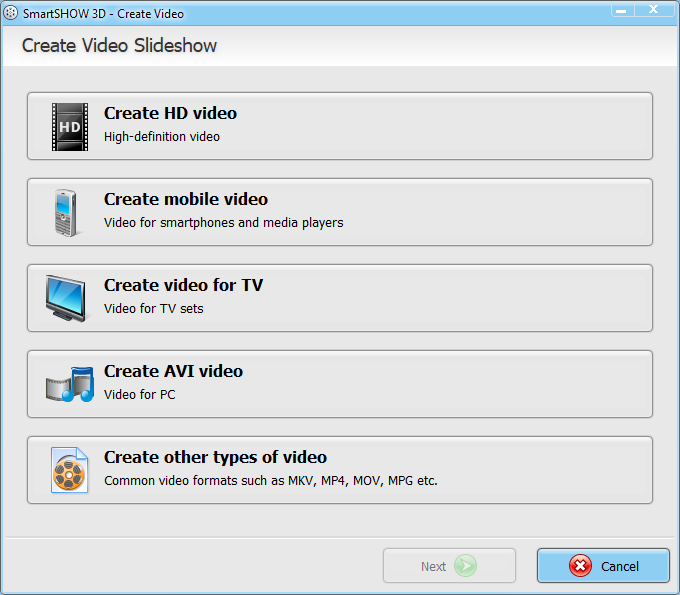The image size is (680, 595).
Task: Choose Create other types of video option
Action: tap(340, 470)
